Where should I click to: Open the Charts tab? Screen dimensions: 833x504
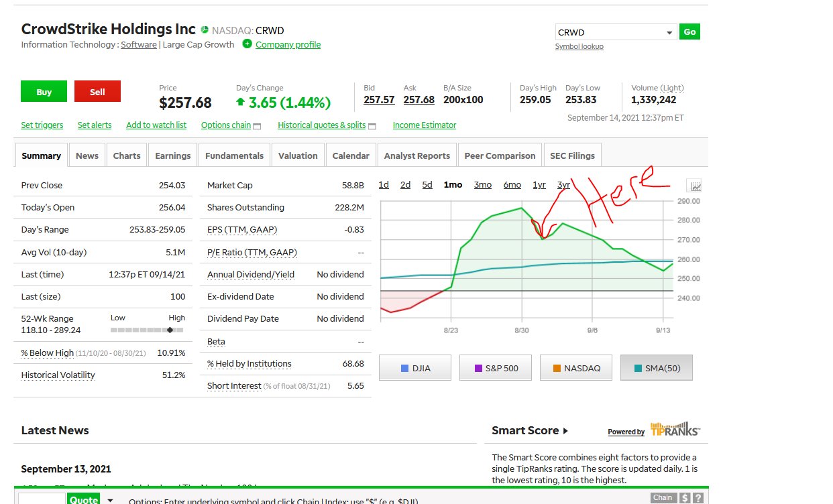[127, 155]
